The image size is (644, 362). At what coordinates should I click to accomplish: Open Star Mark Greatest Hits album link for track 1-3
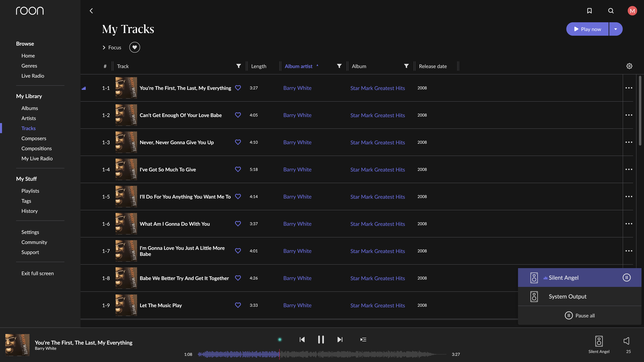378,142
